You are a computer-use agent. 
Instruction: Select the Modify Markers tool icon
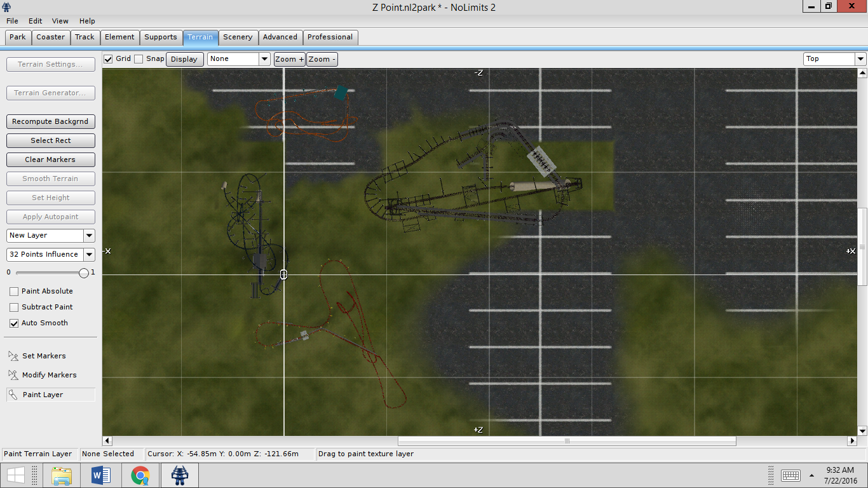[x=13, y=375]
